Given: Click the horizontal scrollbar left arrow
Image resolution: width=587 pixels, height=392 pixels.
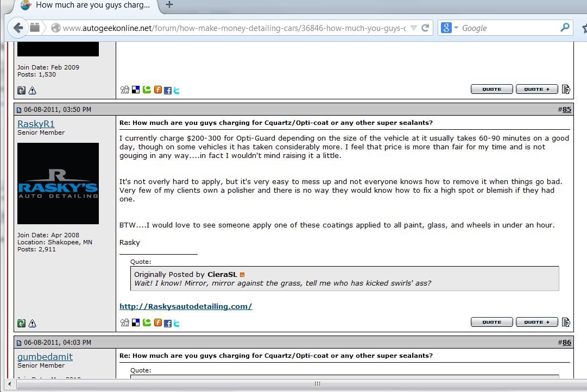Looking at the screenshot, I should (9, 384).
